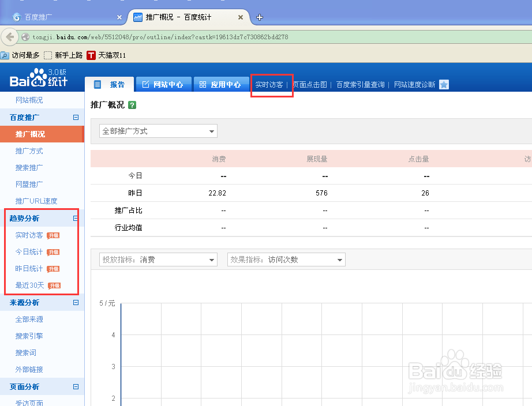Screen dimensions: 532x406
Task: Open 百度索引量查询 link
Action: (x=360, y=85)
